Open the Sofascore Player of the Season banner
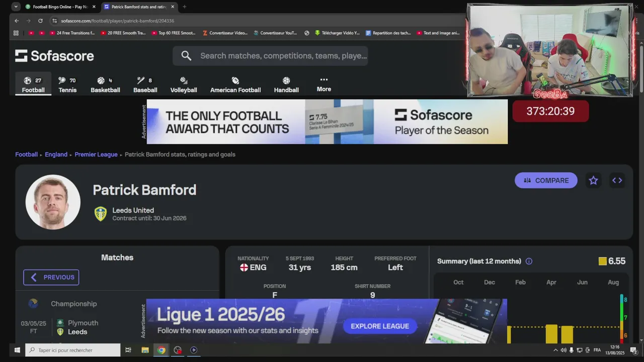 pyautogui.click(x=327, y=122)
